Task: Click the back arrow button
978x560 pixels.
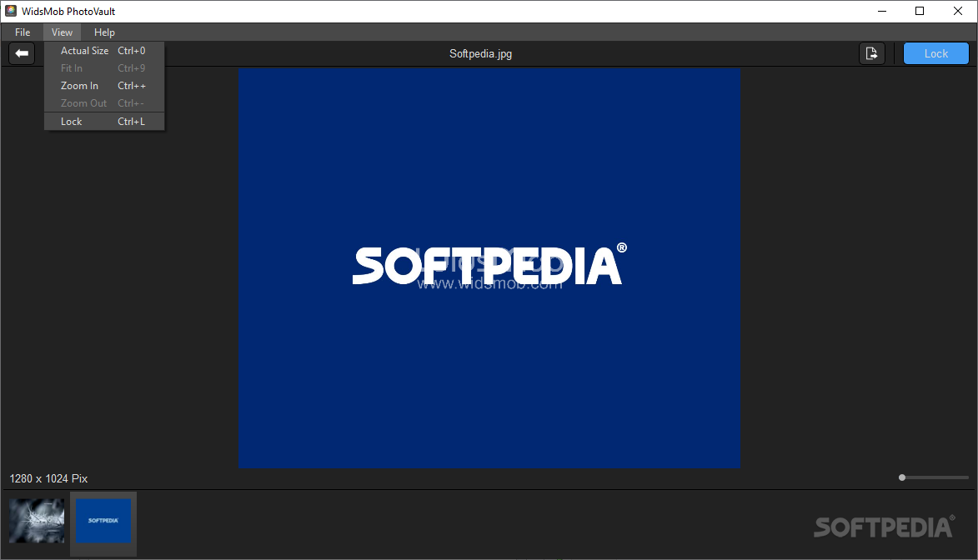Action: click(22, 53)
